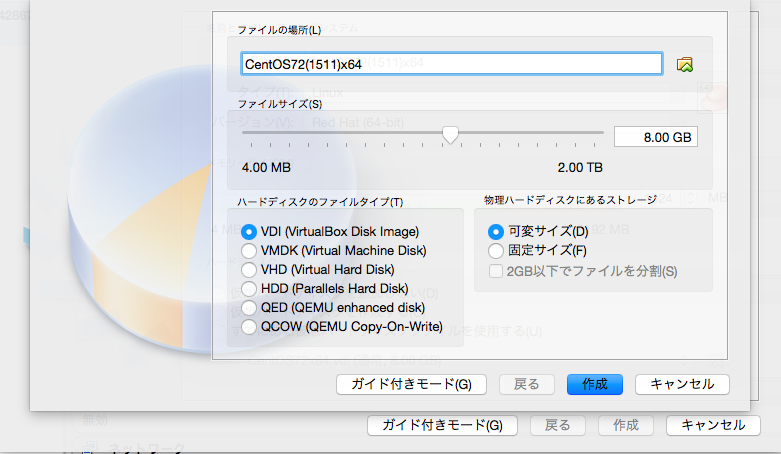This screenshot has height=454, width=781.
Task: Click the 戻る button in front dialog
Action: pos(526,384)
